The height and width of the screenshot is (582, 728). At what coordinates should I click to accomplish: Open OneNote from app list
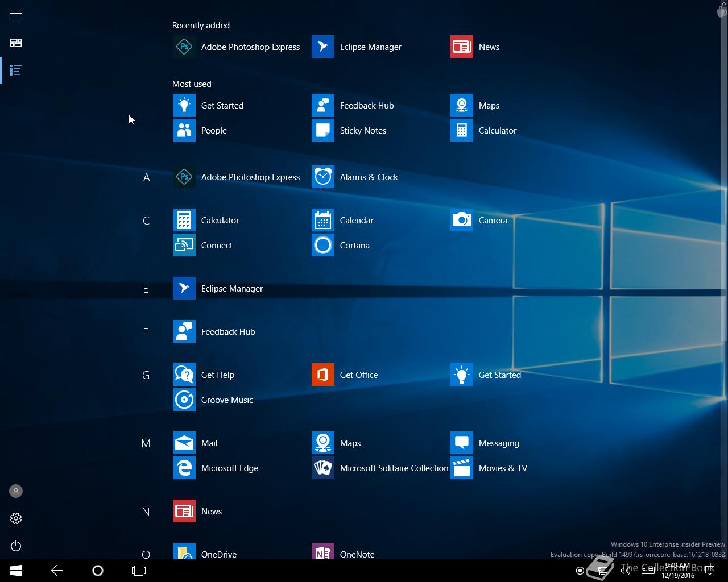pos(344,552)
